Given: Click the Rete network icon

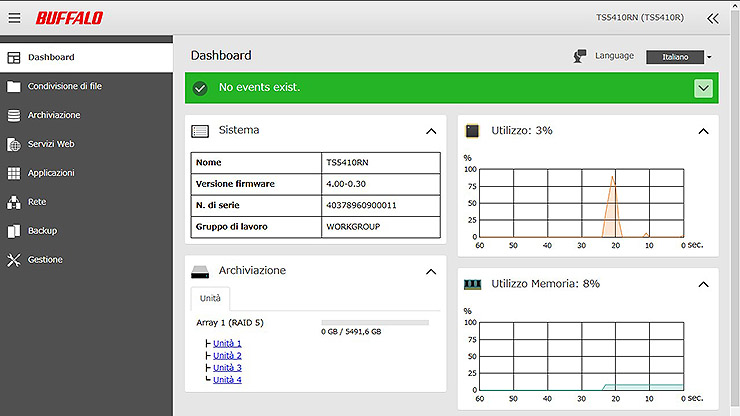Looking at the screenshot, I should 13,202.
